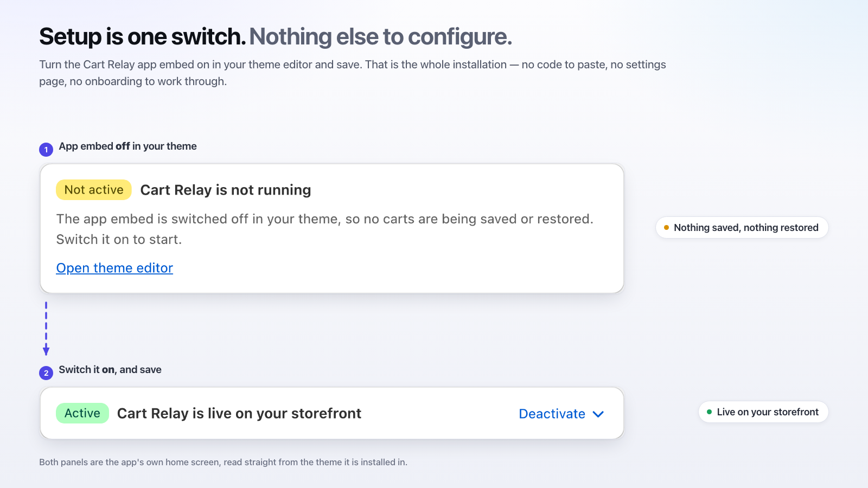Click the App embed off in your theme label
This screenshot has width=868, height=488.
pyautogui.click(x=127, y=146)
